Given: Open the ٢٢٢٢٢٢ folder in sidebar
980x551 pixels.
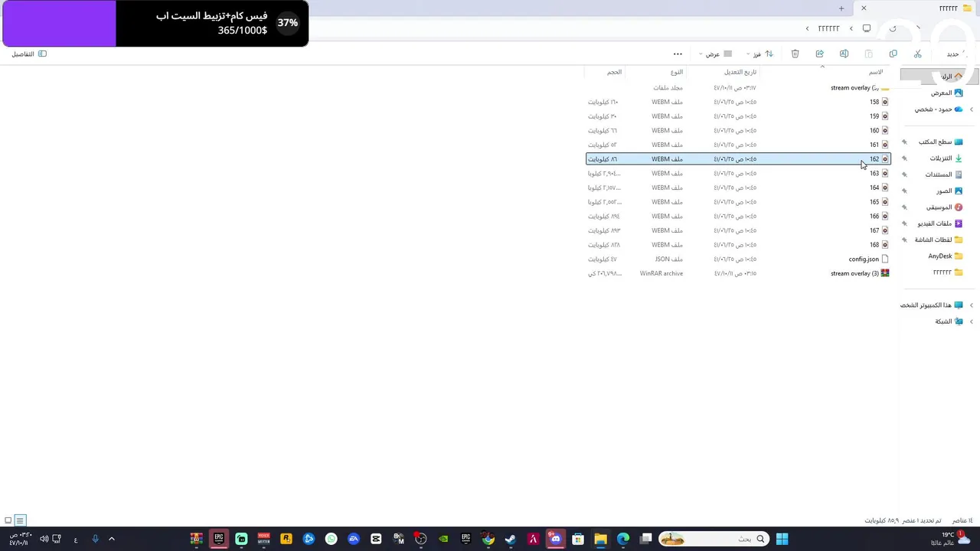Looking at the screenshot, I should (948, 272).
